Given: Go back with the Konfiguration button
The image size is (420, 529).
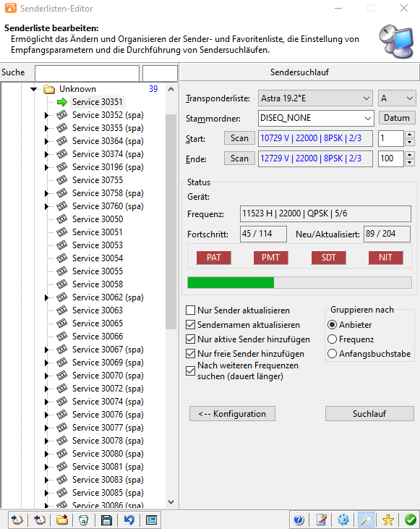Looking at the screenshot, I should [232, 414].
